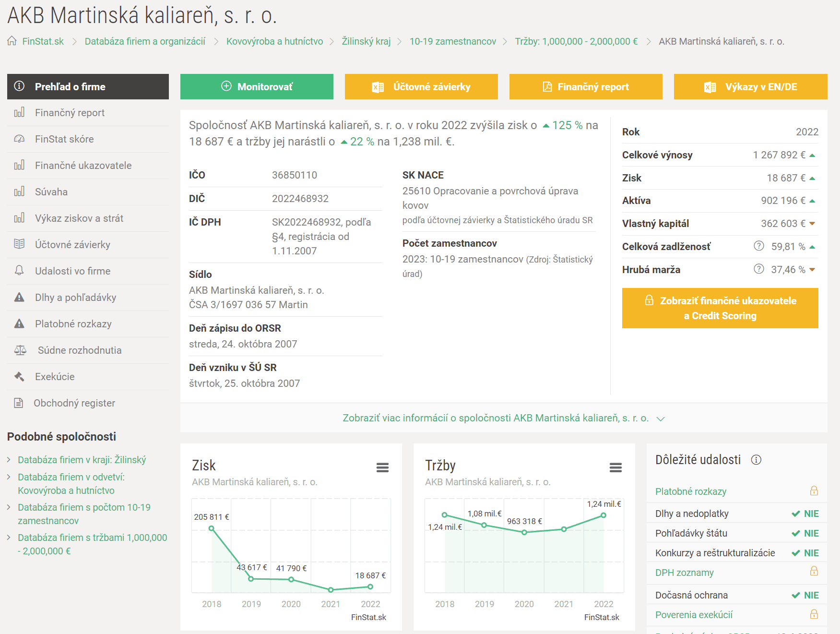
Task: Expand Databáza firiem v kraji Žilinský
Action: (x=82, y=460)
